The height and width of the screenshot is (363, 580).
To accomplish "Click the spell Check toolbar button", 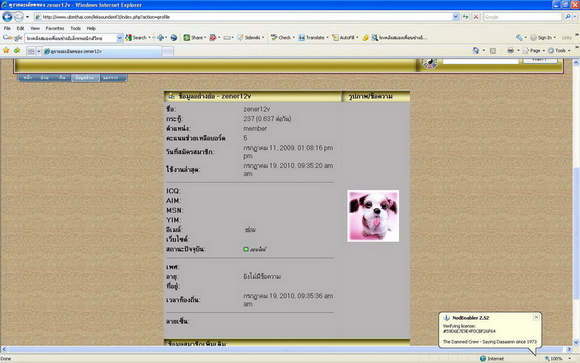I will point(281,38).
